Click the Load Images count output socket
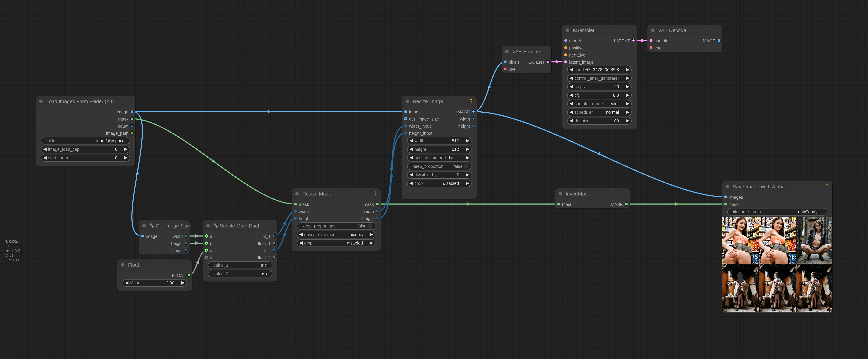 (x=132, y=126)
